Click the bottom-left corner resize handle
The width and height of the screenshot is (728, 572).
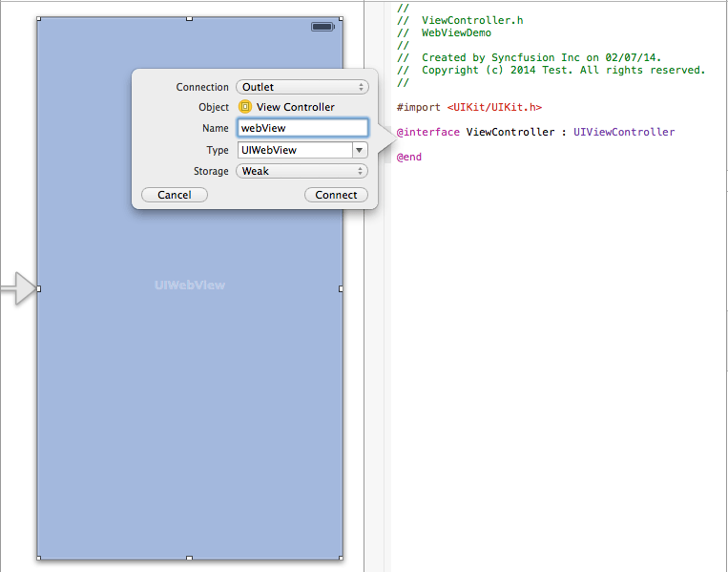pyautogui.click(x=38, y=558)
